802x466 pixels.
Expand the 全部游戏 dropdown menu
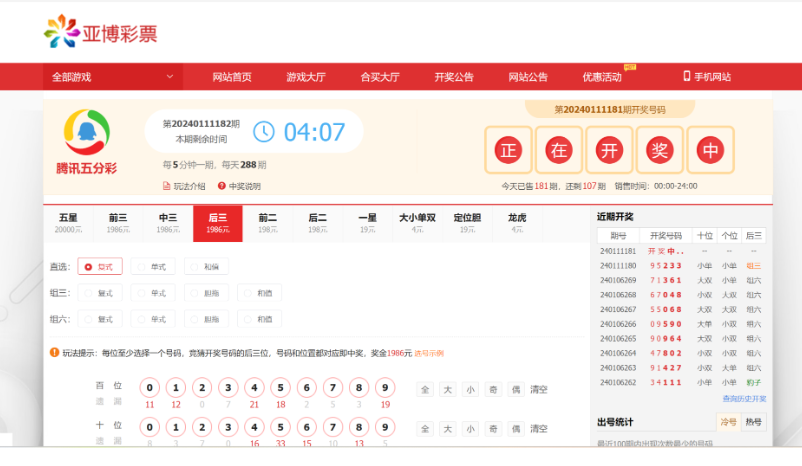113,77
